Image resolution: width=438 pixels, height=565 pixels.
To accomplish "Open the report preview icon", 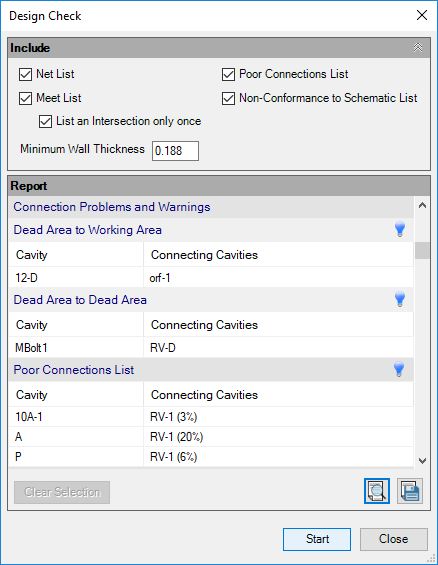I will tap(376, 491).
